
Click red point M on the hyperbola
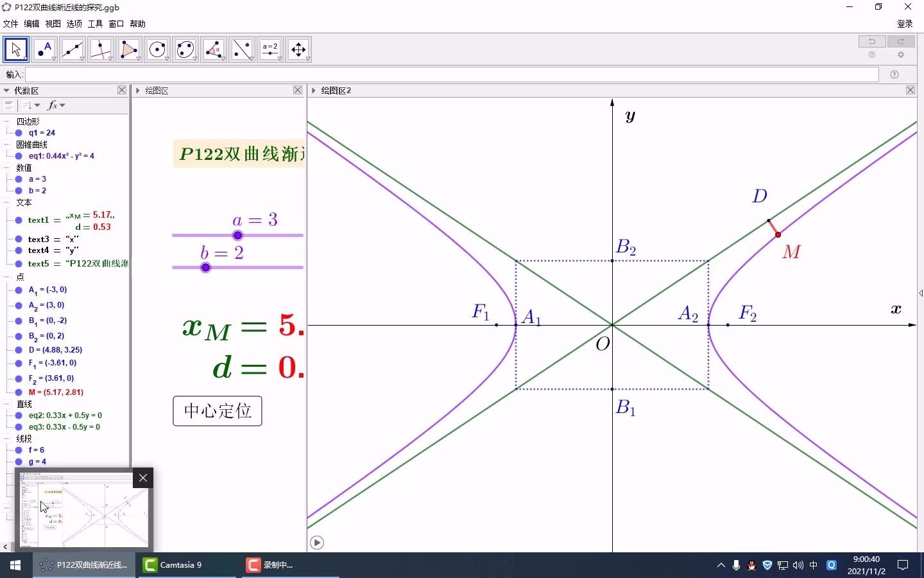coord(778,235)
